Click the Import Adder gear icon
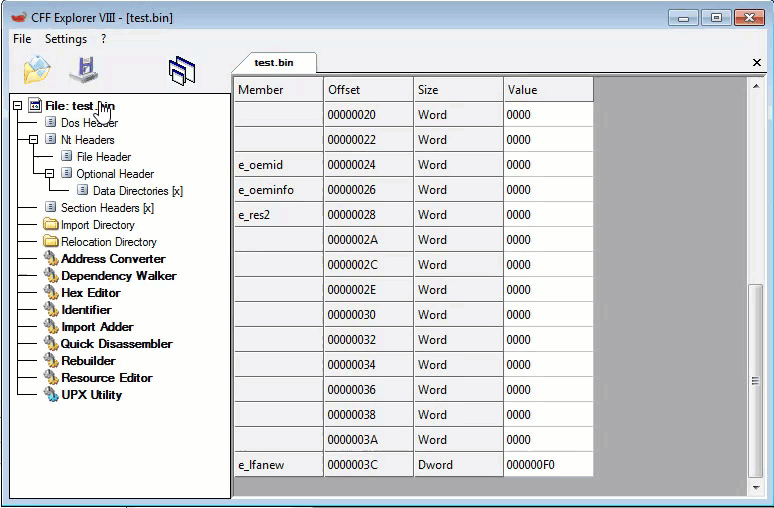Viewport: 774px width, 508px height. point(51,326)
